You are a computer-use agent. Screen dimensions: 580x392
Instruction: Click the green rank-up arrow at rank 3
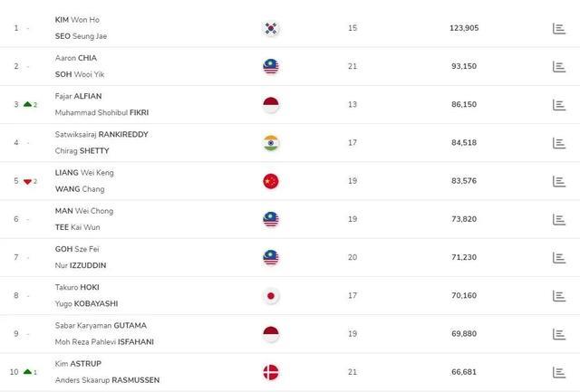[x=26, y=104]
